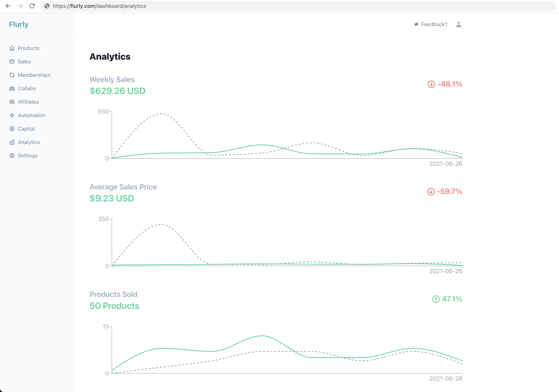Click the Products sidebar icon
Image resolution: width=559 pixels, height=392 pixels.
click(12, 48)
